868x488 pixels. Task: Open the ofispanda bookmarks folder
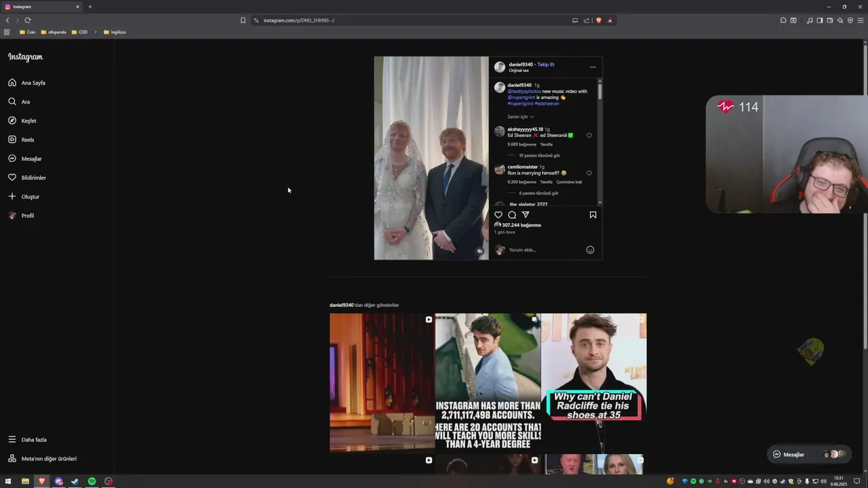54,32
